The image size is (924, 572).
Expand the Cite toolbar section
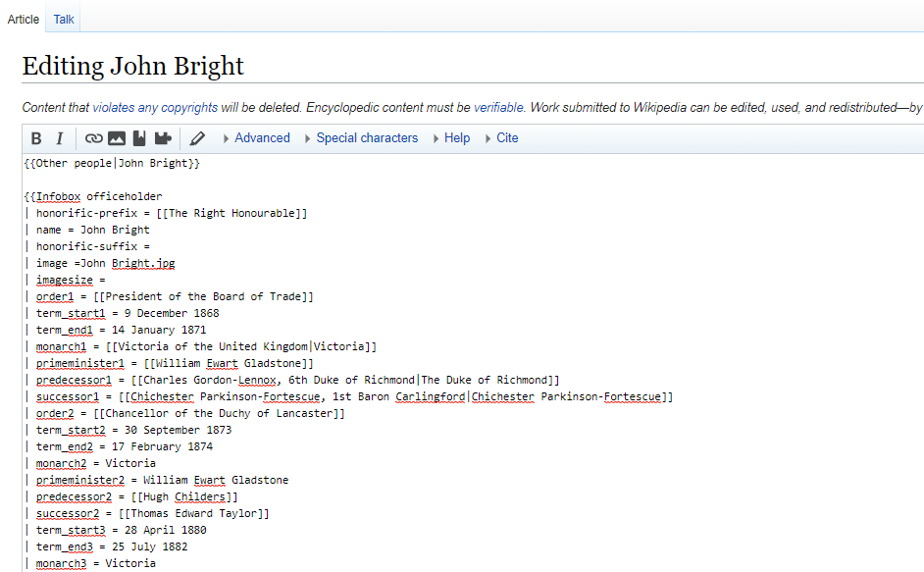click(x=502, y=138)
